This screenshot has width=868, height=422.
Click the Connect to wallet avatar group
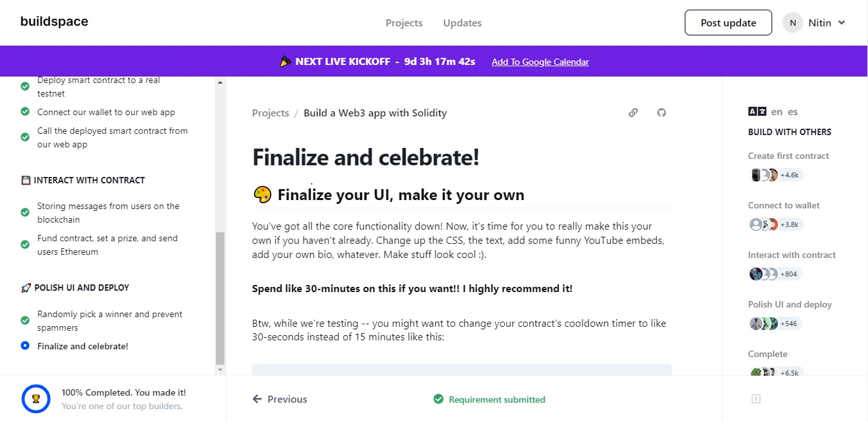pos(775,225)
